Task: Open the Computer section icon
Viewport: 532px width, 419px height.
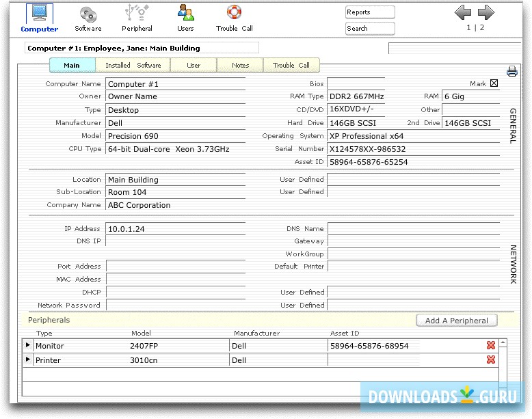Action: click(39, 14)
